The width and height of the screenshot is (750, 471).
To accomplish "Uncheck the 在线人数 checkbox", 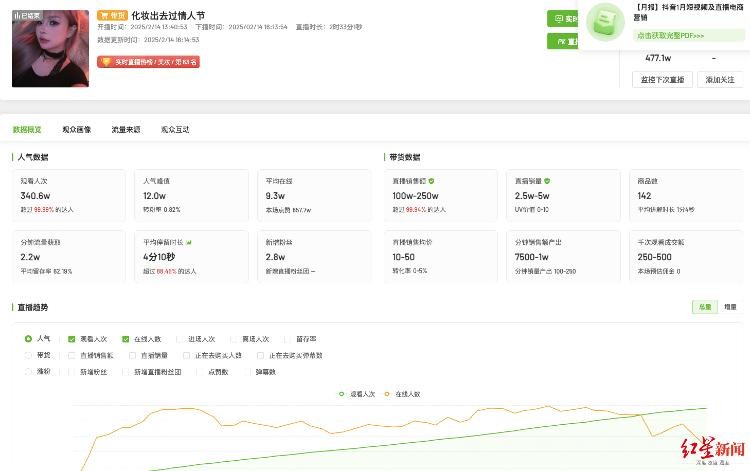I will [x=126, y=339].
